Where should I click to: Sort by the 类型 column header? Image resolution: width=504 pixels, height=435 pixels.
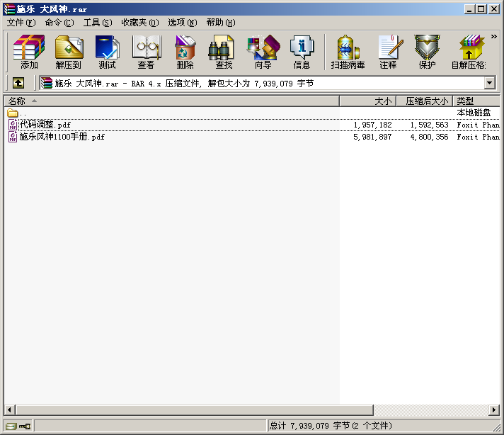click(x=476, y=101)
